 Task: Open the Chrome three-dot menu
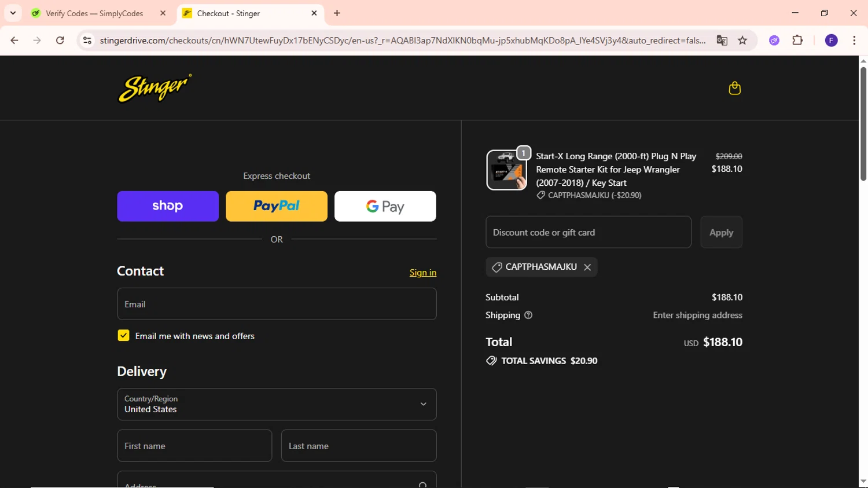click(854, 41)
